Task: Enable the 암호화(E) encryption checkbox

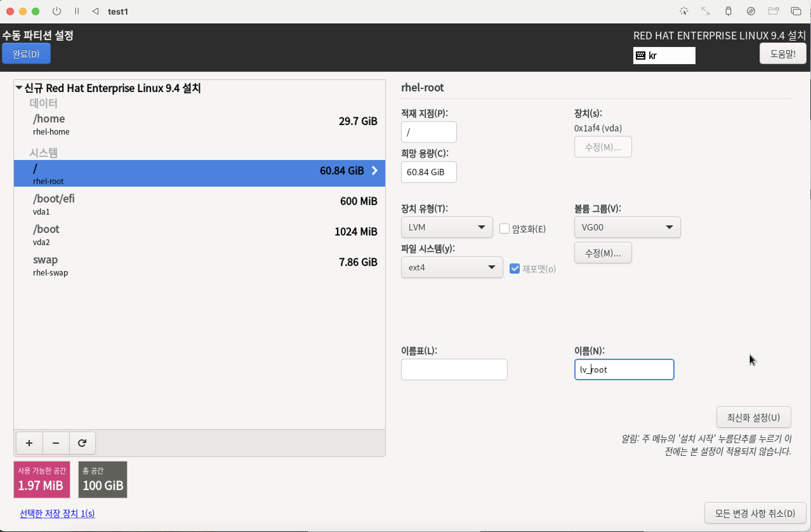Action: (x=504, y=228)
